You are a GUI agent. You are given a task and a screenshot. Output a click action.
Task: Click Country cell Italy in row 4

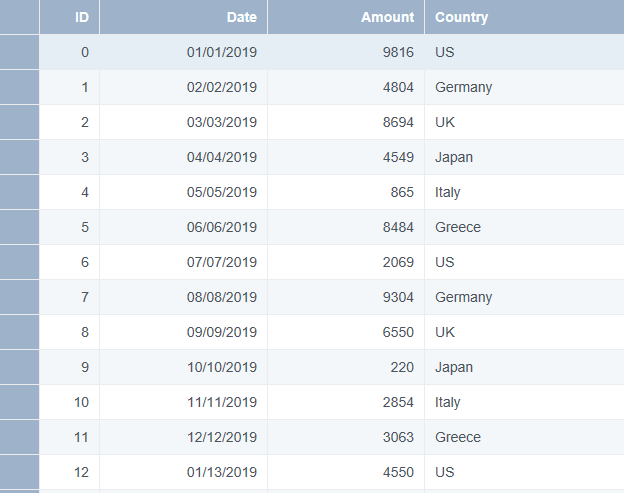(x=524, y=192)
